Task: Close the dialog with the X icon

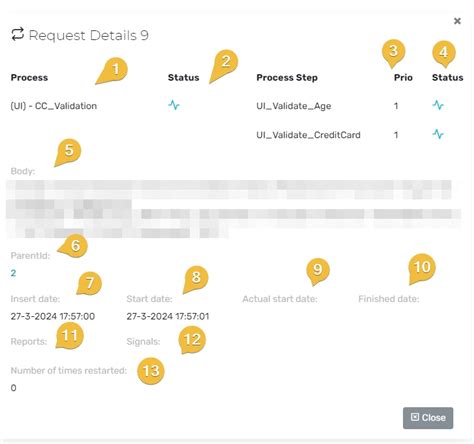Action: tap(457, 21)
